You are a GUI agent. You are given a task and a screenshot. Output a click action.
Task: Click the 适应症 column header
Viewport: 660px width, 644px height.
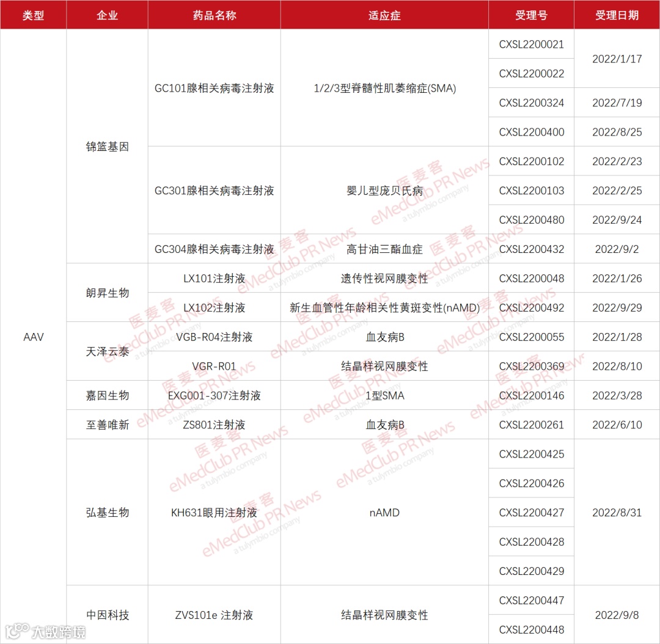[x=384, y=15]
